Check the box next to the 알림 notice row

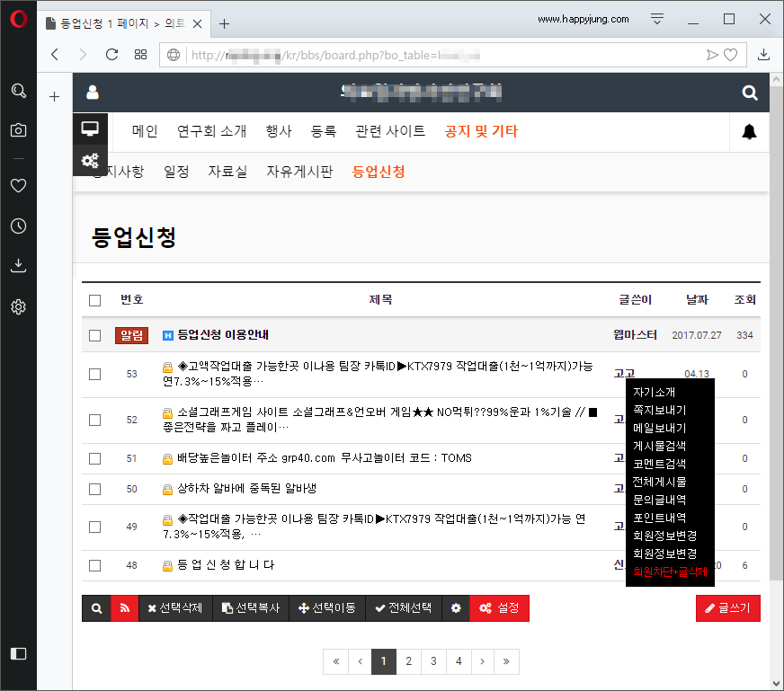(94, 334)
